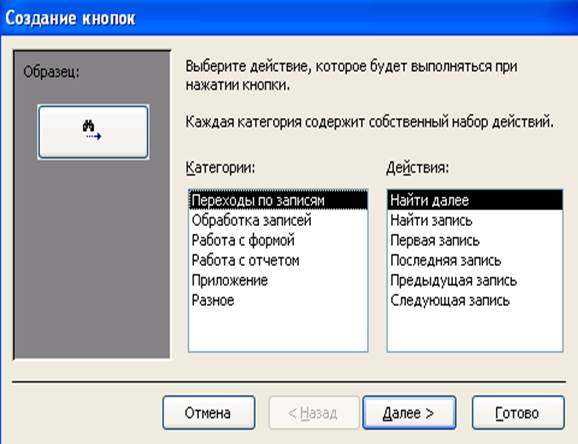Pick the Приложение category
This screenshot has height=444, width=578.
(x=278, y=280)
